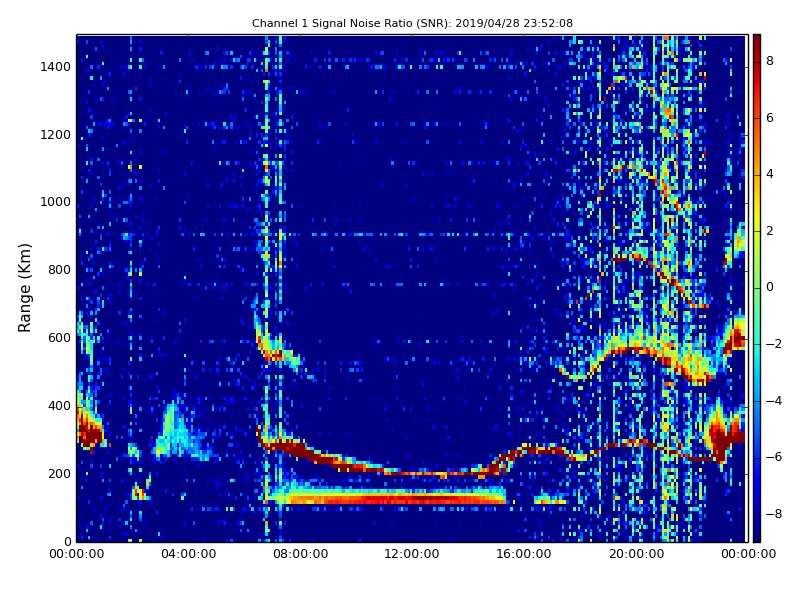The height and width of the screenshot is (600, 800).
Task: Click the 12:00:00 time axis label
Action: pyautogui.click(x=412, y=554)
